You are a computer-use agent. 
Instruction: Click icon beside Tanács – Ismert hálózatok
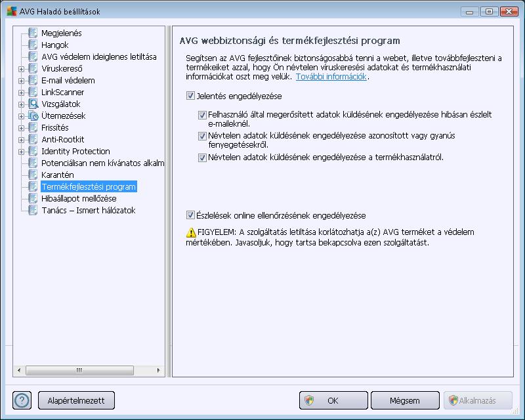(33, 210)
